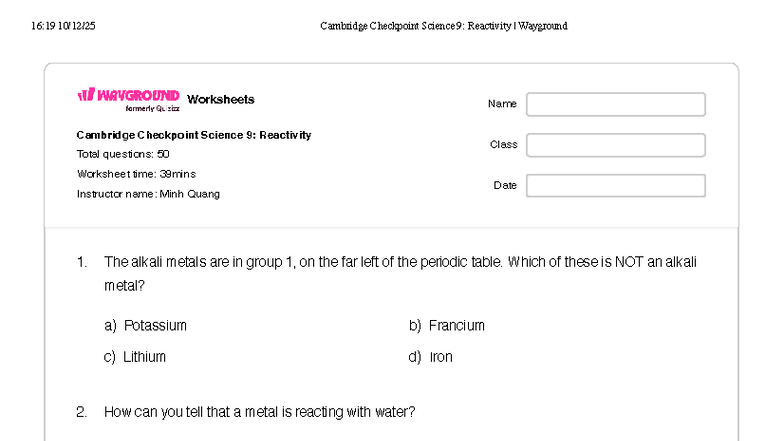
Task: Click the Name label
Action: 502,104
